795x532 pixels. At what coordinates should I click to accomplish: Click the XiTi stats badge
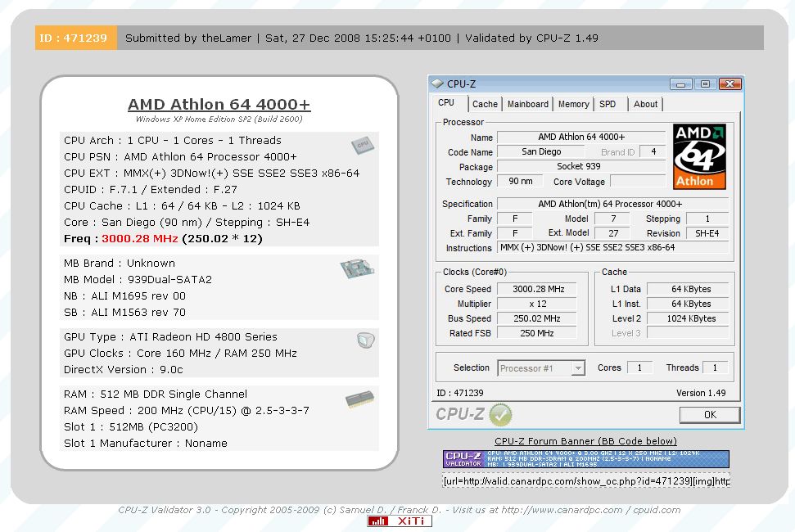[x=400, y=521]
